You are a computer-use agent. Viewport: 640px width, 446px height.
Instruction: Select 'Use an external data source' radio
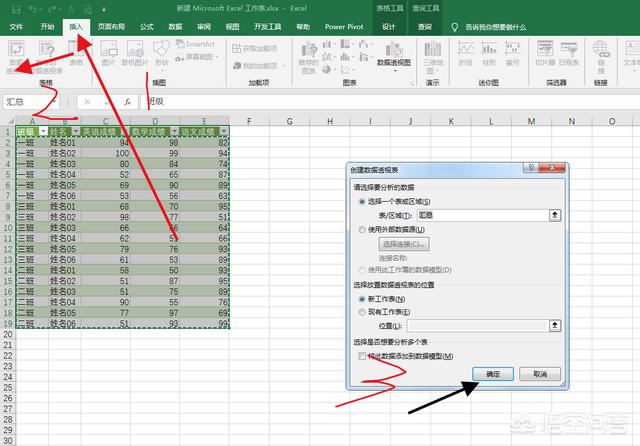pyautogui.click(x=361, y=230)
